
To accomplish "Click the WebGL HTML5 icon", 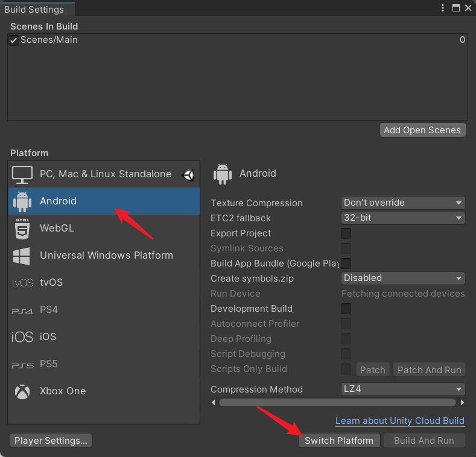I will click(x=22, y=228).
